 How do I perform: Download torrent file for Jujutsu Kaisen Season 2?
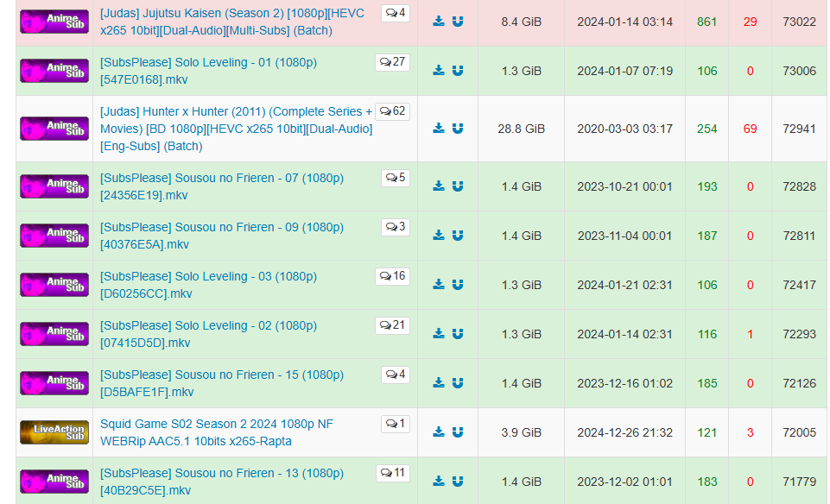point(438,22)
